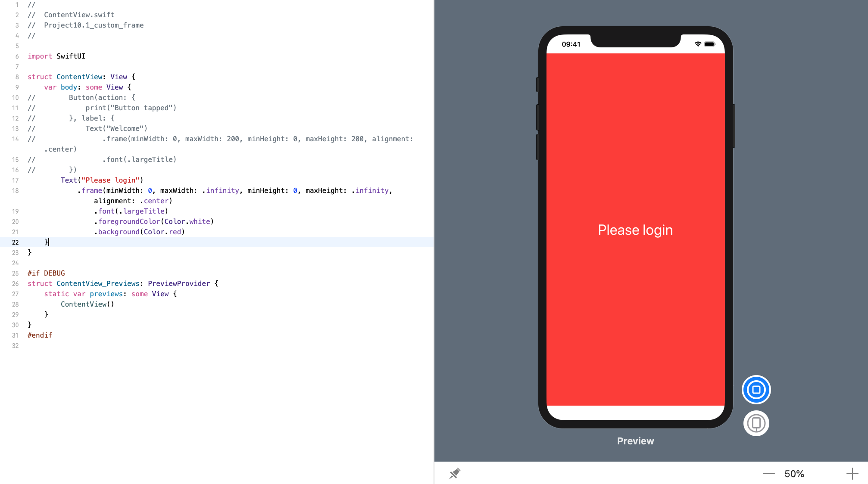Click 'largeTitle' on line 19
868x484 pixels.
tap(144, 211)
